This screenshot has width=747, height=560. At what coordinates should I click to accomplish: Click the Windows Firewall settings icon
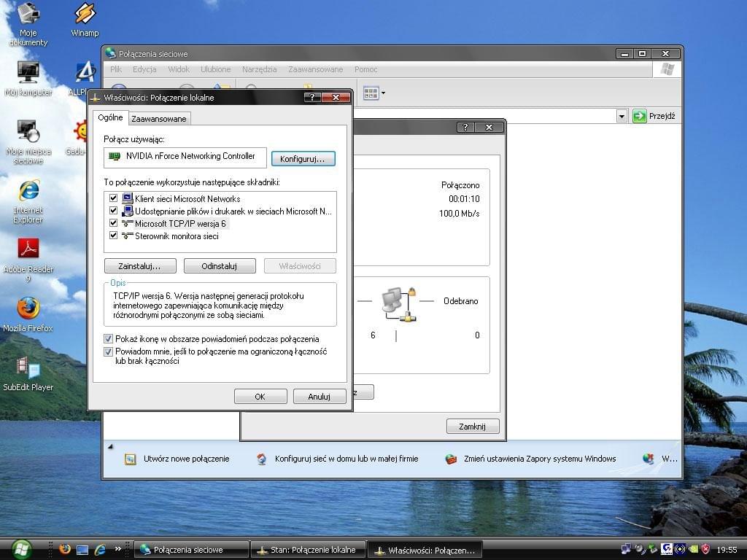point(451,459)
